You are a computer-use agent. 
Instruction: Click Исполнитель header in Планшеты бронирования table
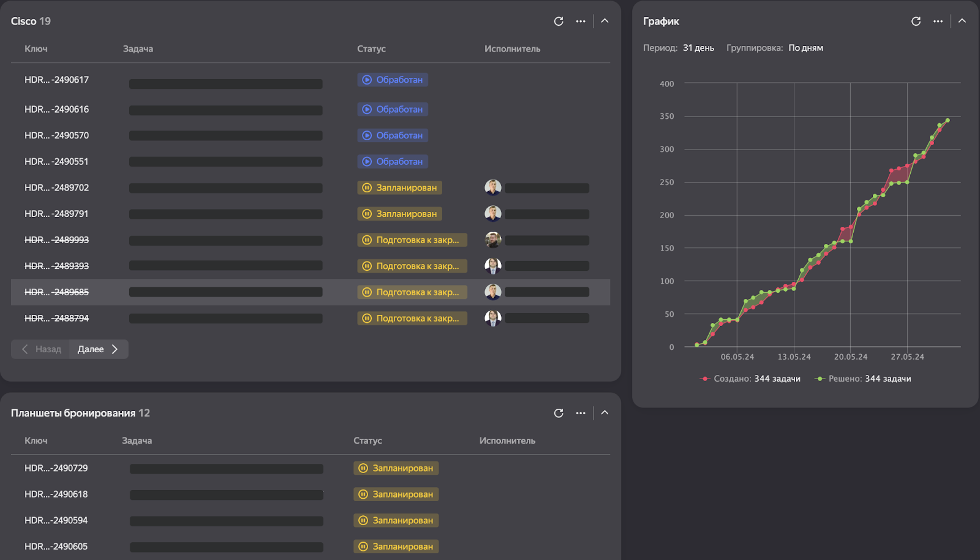pyautogui.click(x=507, y=441)
